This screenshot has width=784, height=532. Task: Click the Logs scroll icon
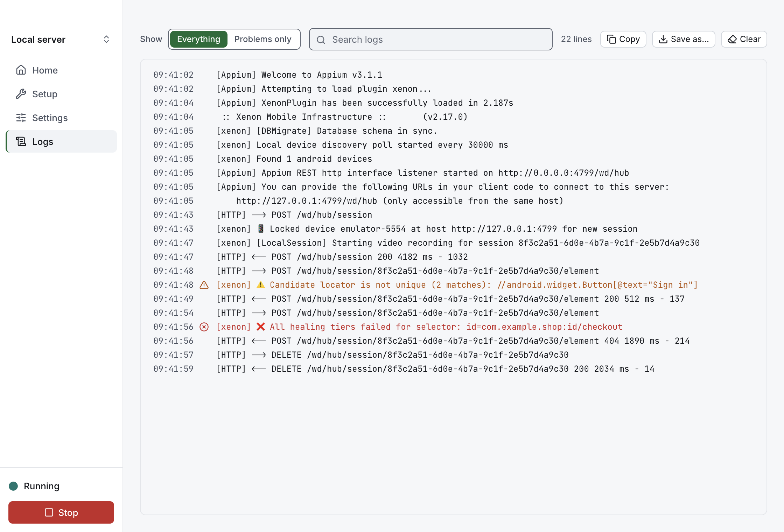click(x=21, y=141)
